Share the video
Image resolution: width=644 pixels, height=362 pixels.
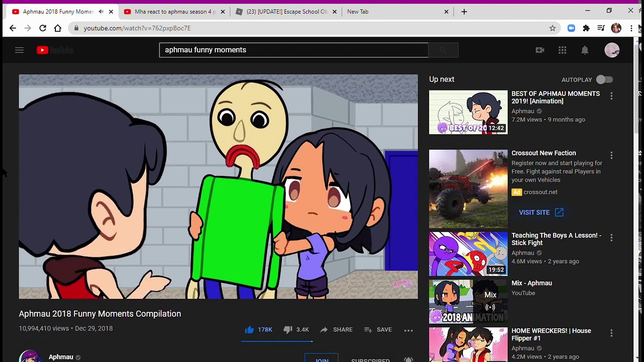coord(336,330)
